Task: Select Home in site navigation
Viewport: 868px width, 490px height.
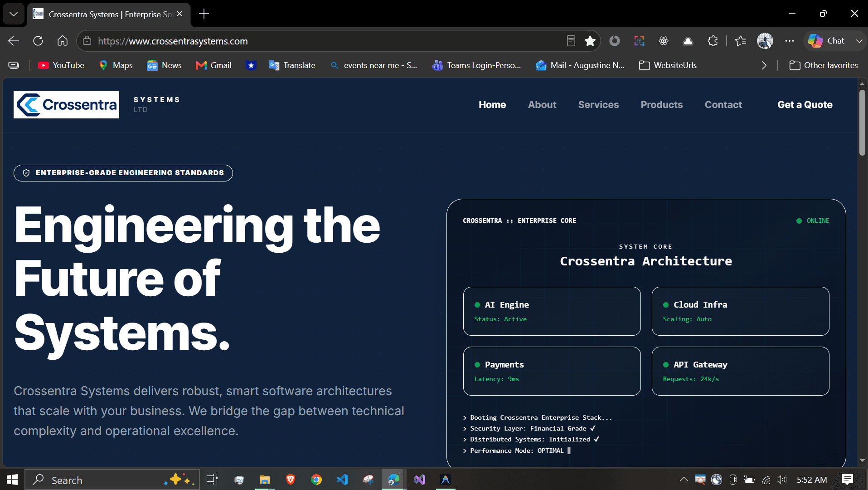Action: click(x=492, y=105)
